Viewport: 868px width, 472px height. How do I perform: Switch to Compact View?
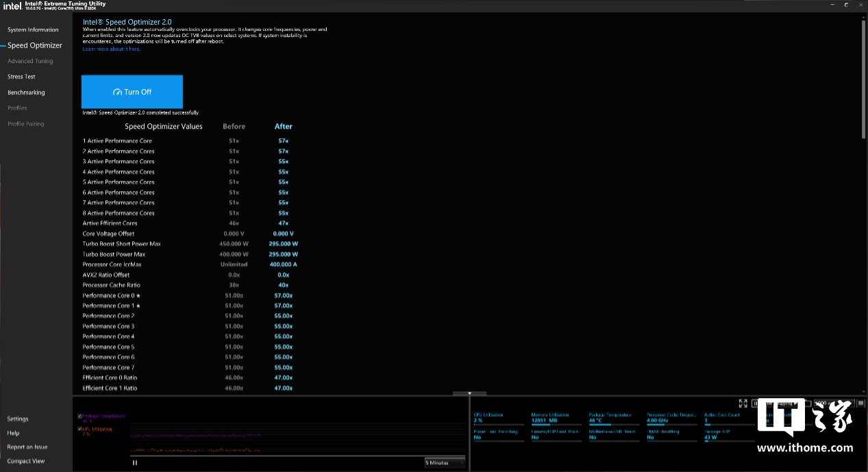point(26,461)
